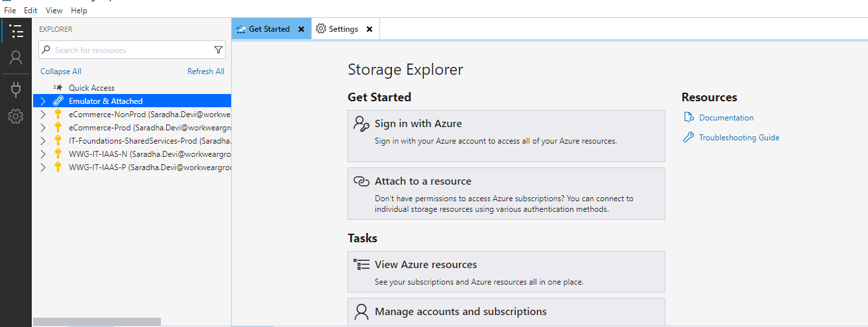The width and height of the screenshot is (868, 327).
Task: Select the WWG-IT-IAAS-P subscription row
Action: [132, 167]
